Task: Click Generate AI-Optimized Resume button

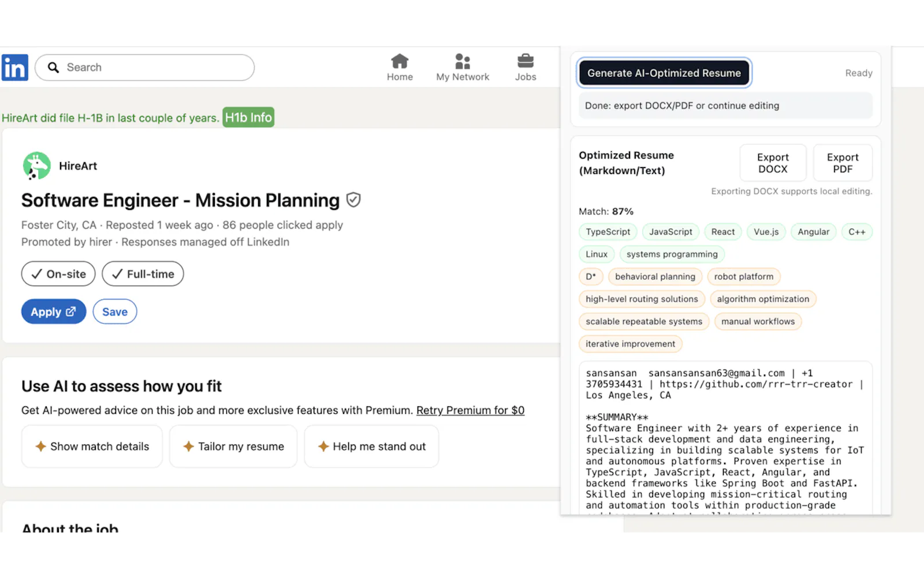Action: pyautogui.click(x=664, y=73)
